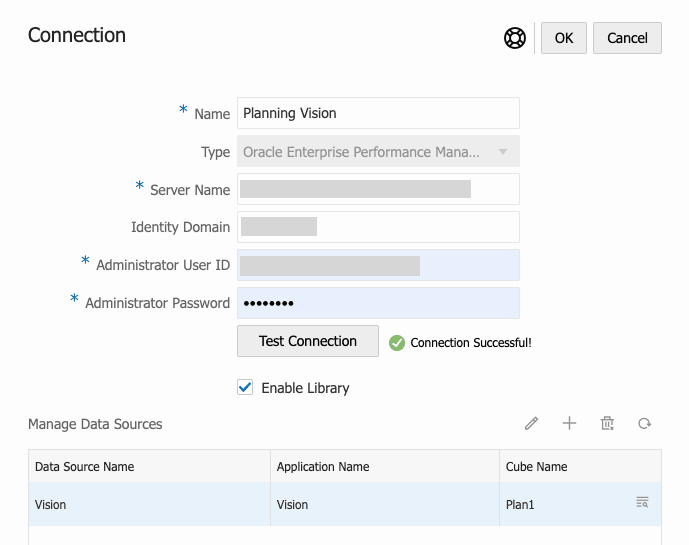Image resolution: width=689 pixels, height=545 pixels.
Task: Click green Connection Successful checkmark icon
Action: click(397, 343)
